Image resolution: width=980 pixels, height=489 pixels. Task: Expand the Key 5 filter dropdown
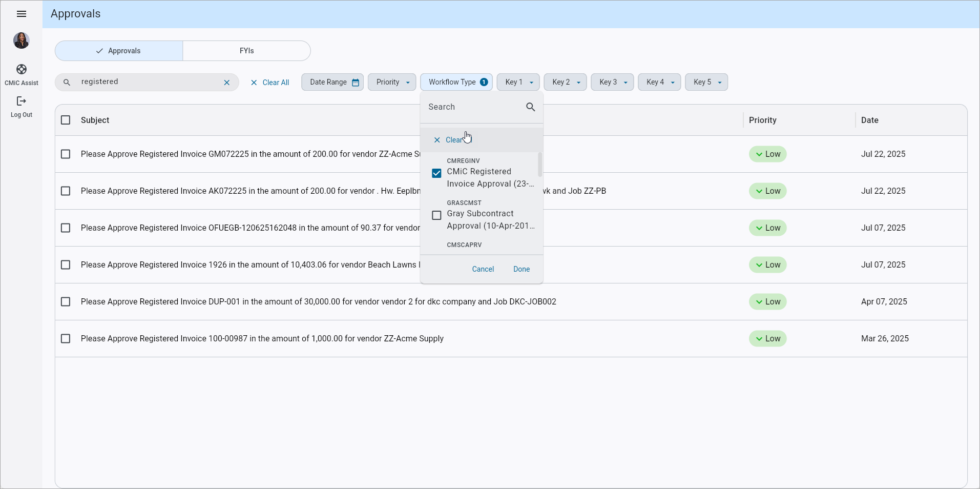[x=706, y=82]
